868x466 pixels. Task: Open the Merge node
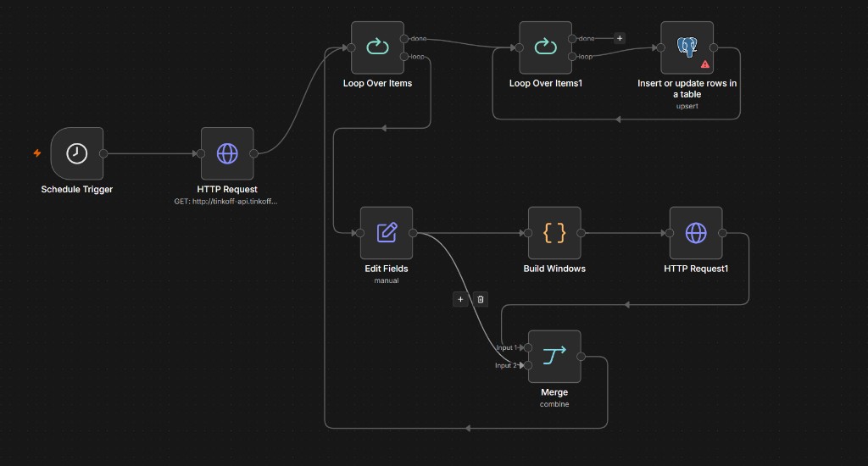554,357
